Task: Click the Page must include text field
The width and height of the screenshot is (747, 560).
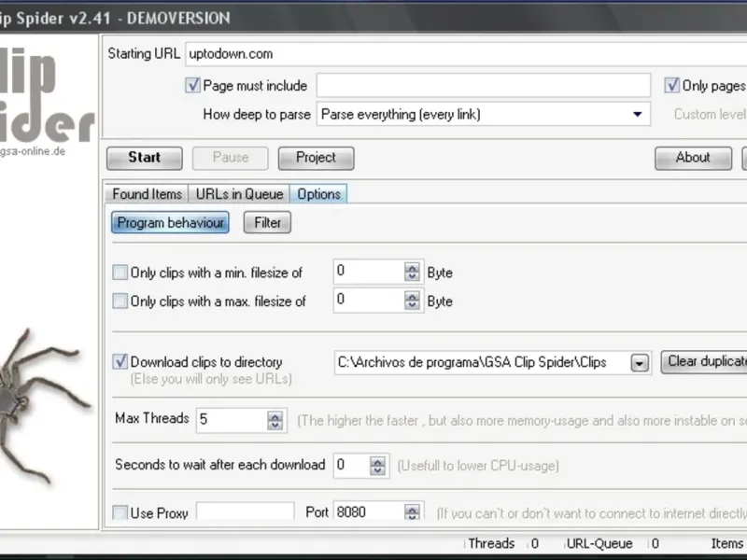Action: click(x=484, y=86)
